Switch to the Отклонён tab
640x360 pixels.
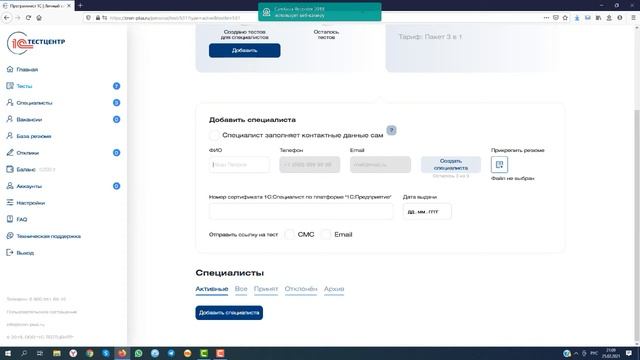pyautogui.click(x=301, y=289)
